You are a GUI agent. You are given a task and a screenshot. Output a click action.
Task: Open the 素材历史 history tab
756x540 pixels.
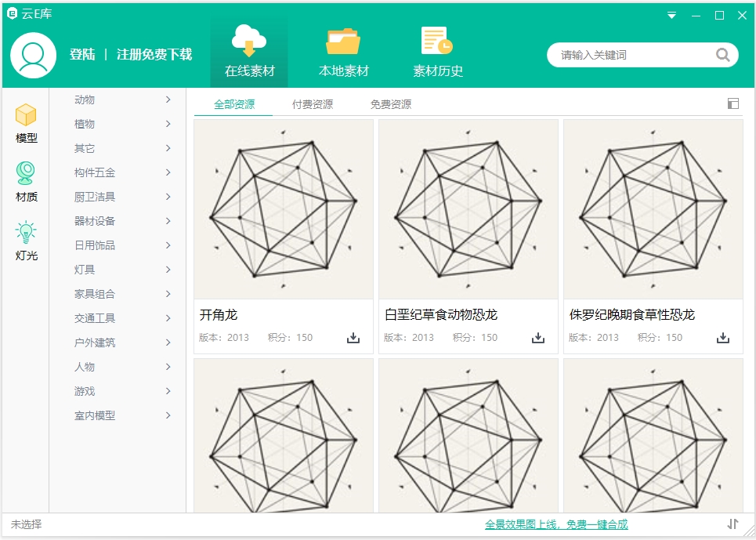(x=438, y=53)
